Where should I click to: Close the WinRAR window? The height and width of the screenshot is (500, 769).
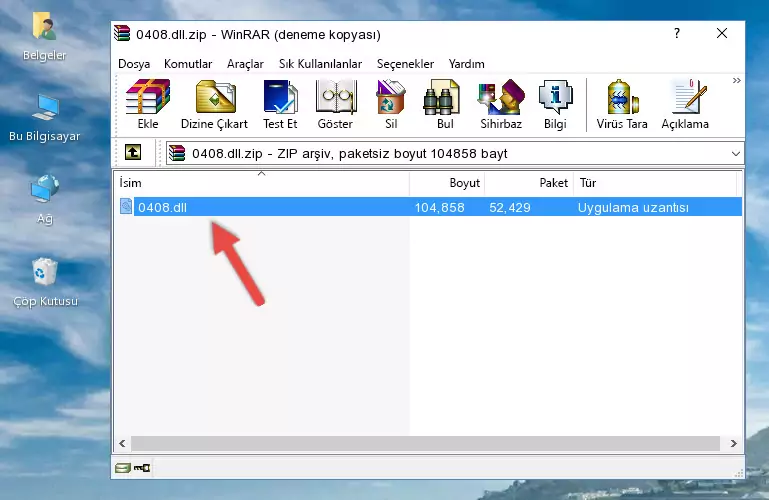tap(722, 34)
